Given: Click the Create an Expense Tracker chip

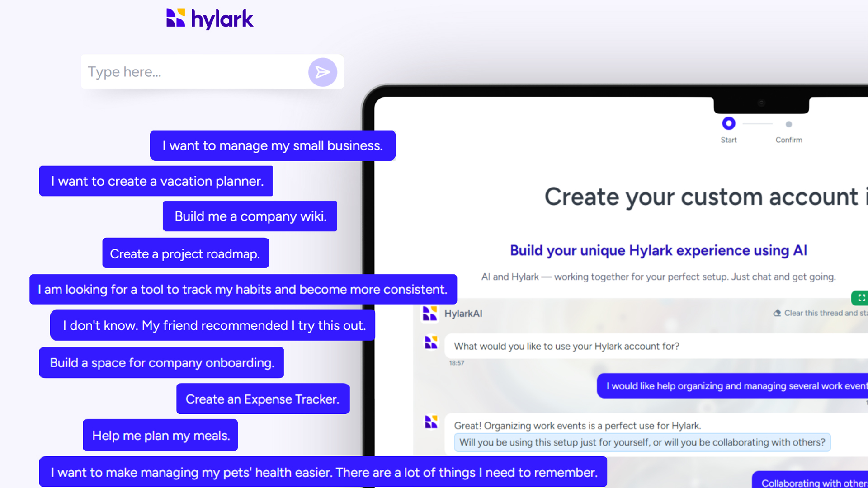Looking at the screenshot, I should (x=263, y=399).
